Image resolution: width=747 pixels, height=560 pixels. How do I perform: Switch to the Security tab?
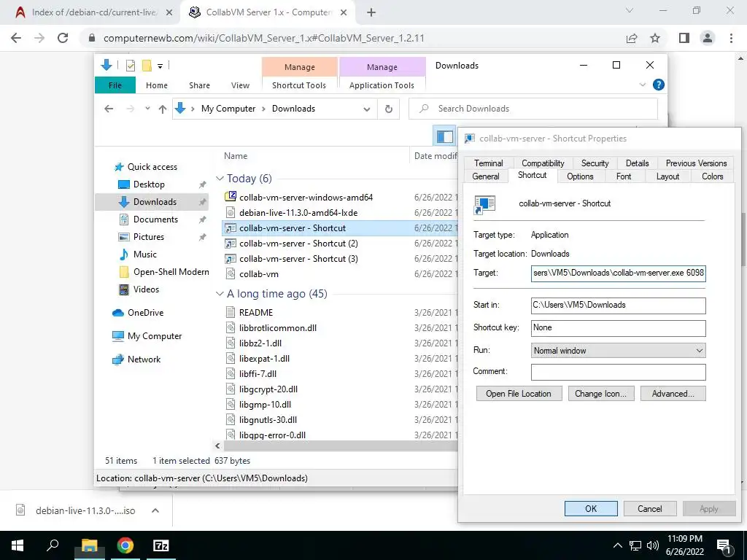(x=595, y=163)
